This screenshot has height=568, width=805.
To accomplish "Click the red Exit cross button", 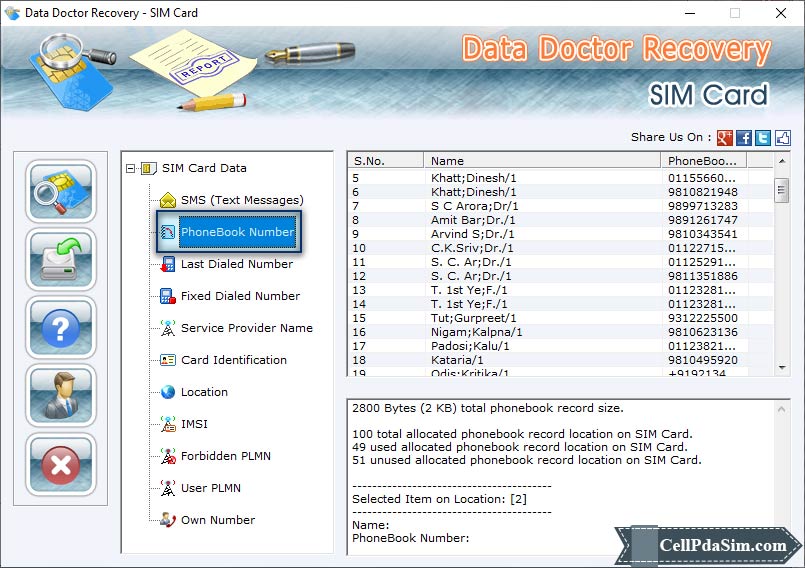I will point(61,464).
